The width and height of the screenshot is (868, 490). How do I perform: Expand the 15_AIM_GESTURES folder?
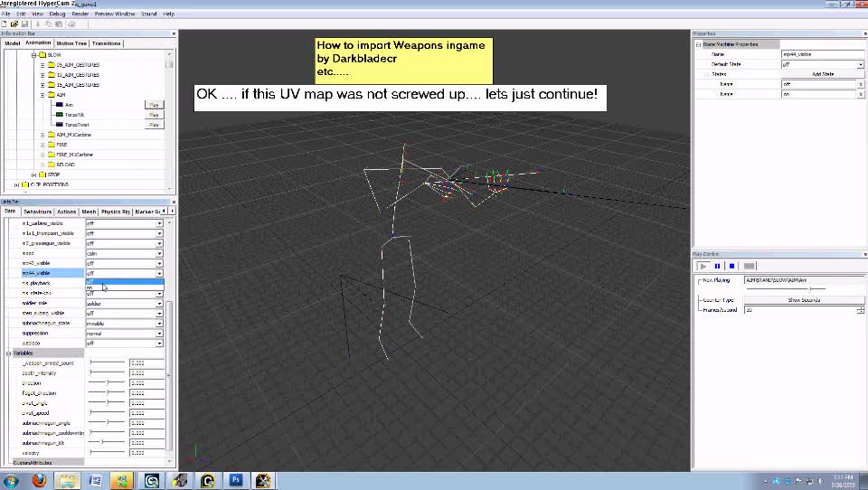(42, 85)
